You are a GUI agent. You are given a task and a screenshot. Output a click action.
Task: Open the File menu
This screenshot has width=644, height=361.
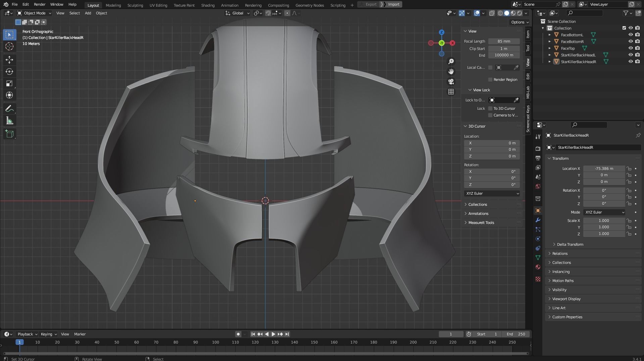pyautogui.click(x=14, y=4)
